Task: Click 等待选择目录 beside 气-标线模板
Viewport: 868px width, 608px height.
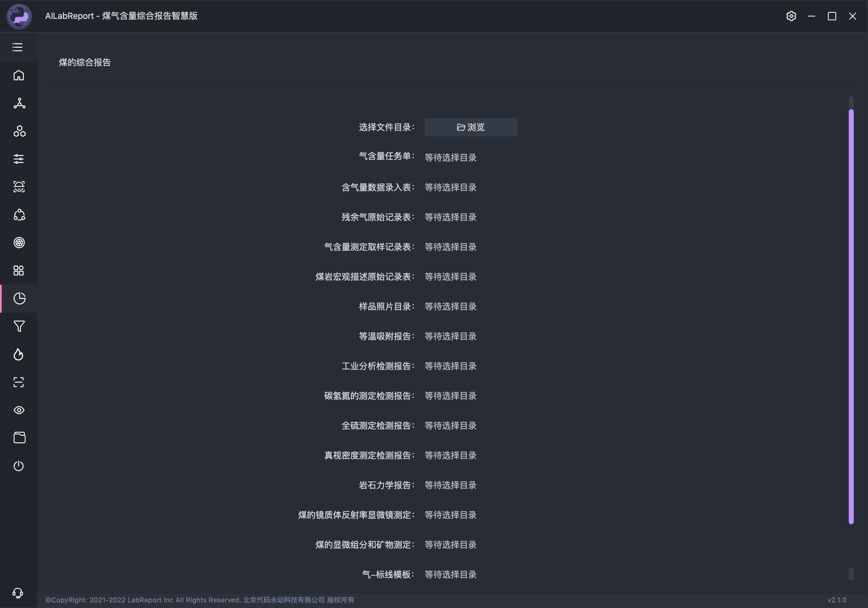Action: (x=450, y=574)
